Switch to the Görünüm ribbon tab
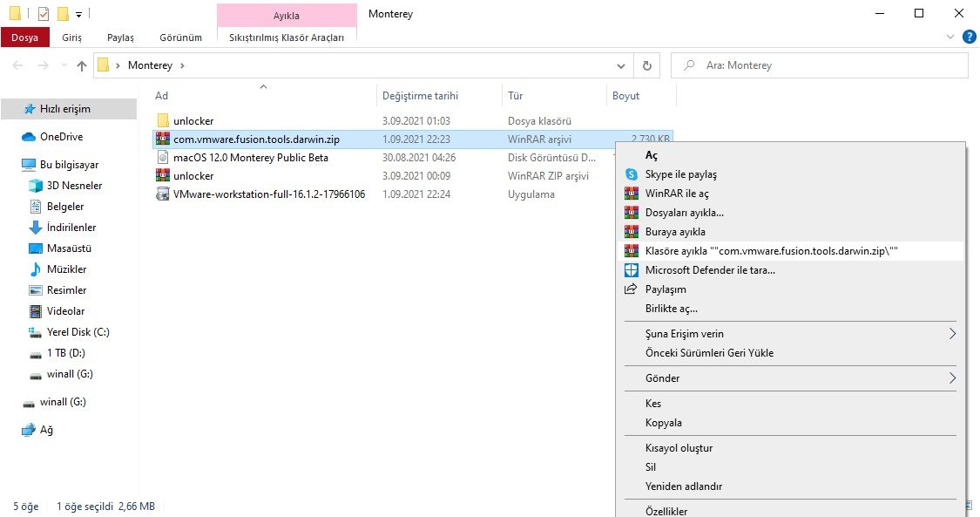The image size is (980, 517). tap(180, 37)
